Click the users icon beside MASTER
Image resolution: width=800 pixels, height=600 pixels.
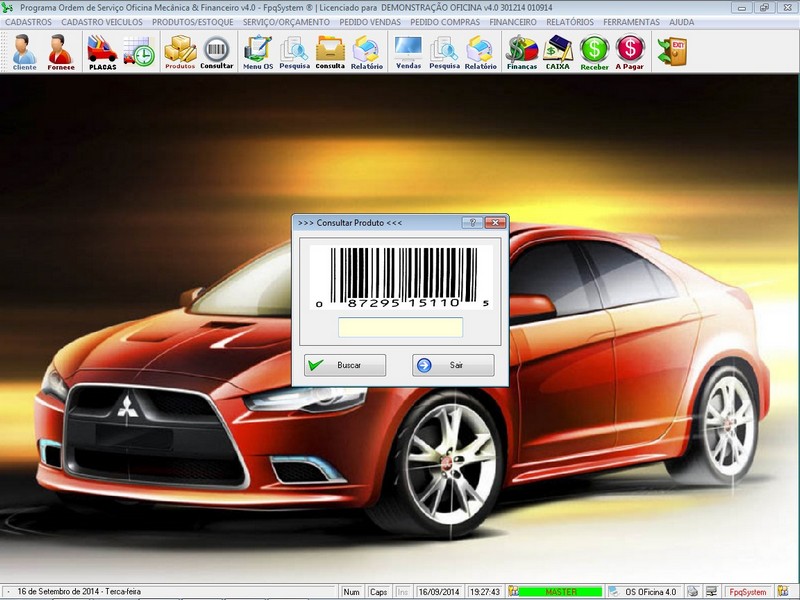click(513, 592)
